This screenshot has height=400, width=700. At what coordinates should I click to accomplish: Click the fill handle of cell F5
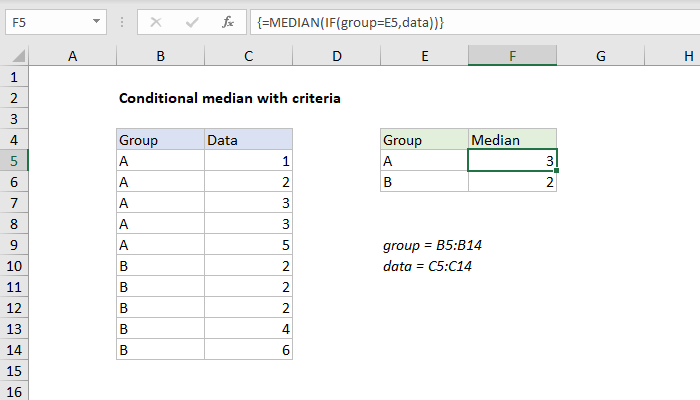(x=556, y=171)
